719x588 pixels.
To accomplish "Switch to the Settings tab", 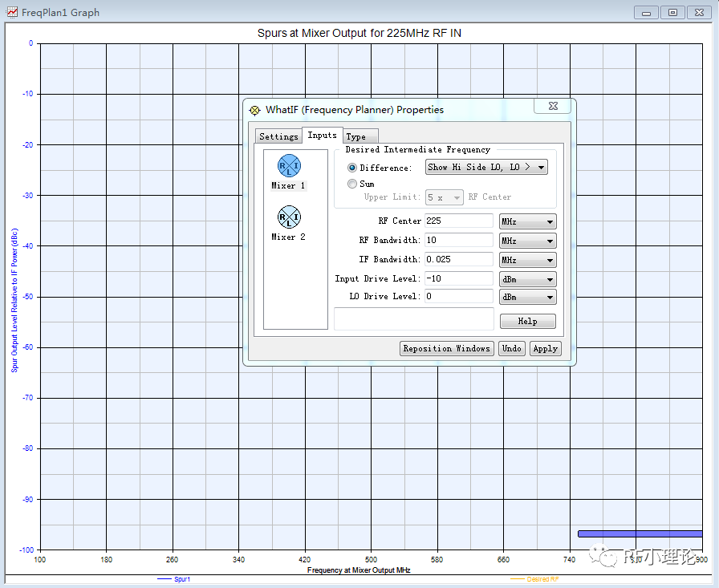I will (278, 136).
